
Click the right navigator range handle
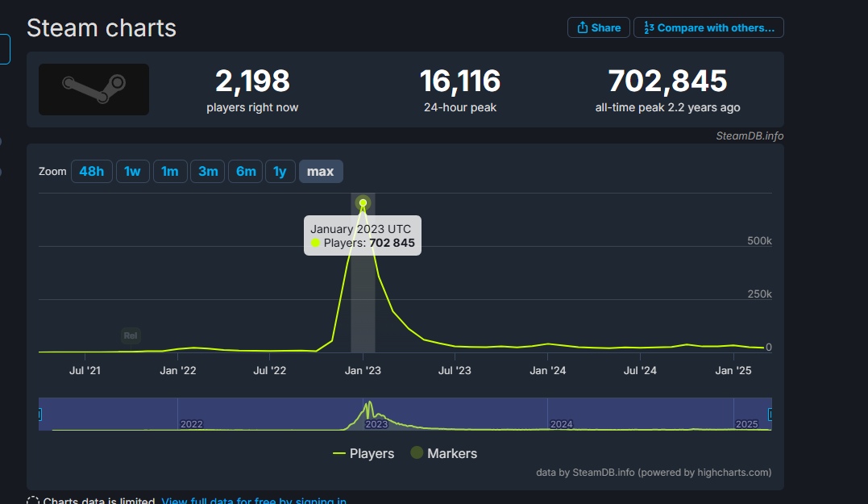click(770, 414)
